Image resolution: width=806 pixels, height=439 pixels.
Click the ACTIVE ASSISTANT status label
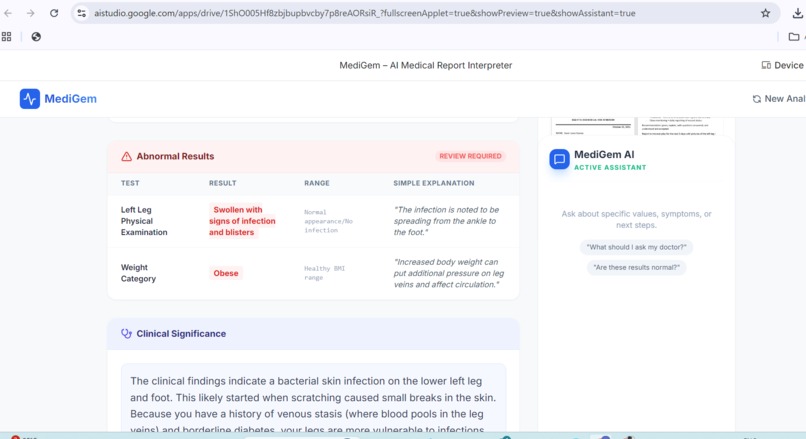(610, 168)
